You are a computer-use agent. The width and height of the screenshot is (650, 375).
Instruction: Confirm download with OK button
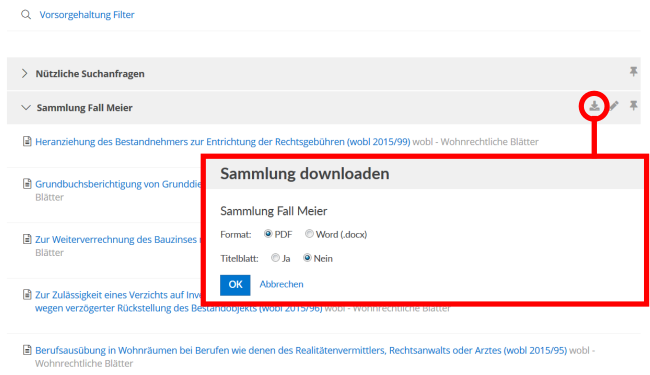(235, 285)
